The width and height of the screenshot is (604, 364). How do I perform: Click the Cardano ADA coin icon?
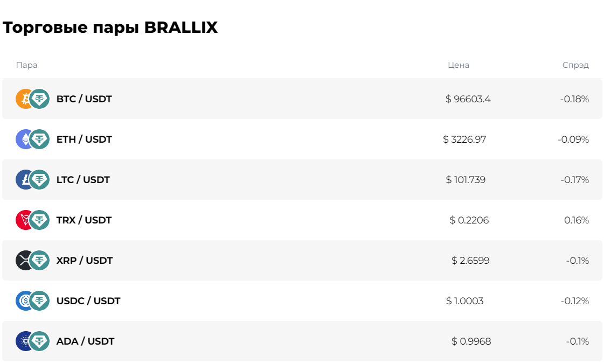22,341
